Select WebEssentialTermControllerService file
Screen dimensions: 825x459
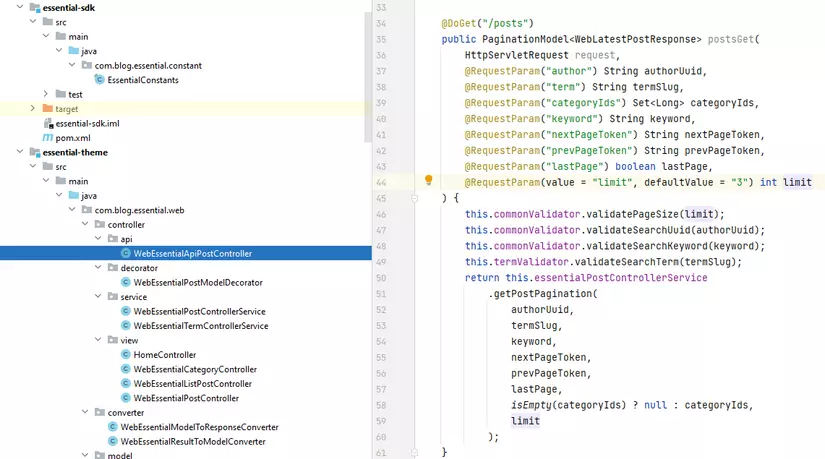(200, 326)
